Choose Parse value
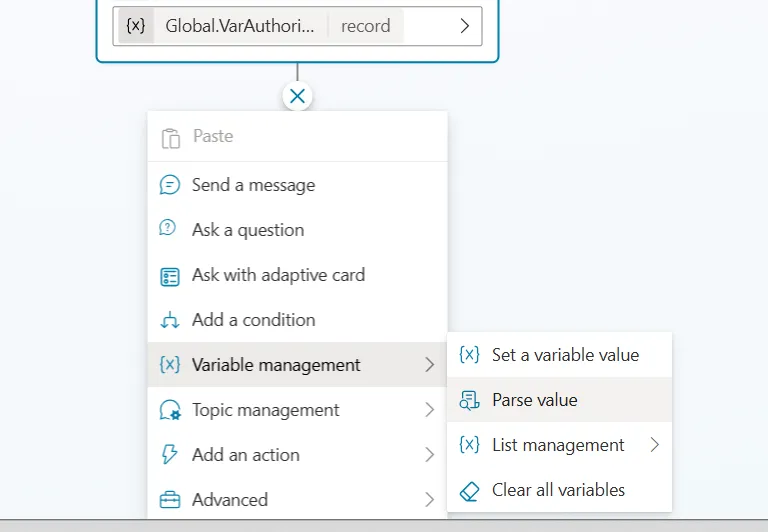Viewport: 768px width, 532px height. (559, 400)
